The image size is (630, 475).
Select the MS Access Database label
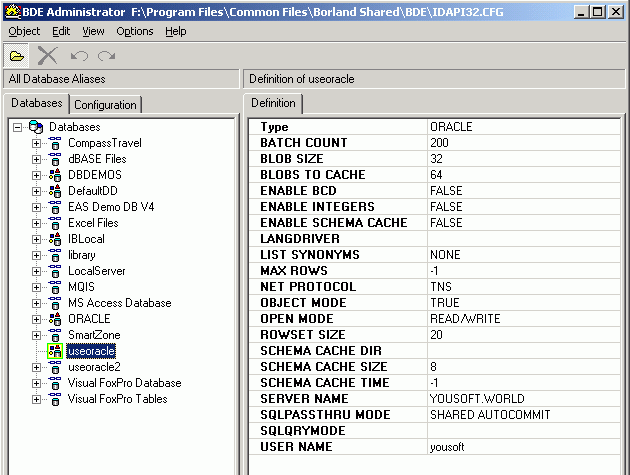120,303
